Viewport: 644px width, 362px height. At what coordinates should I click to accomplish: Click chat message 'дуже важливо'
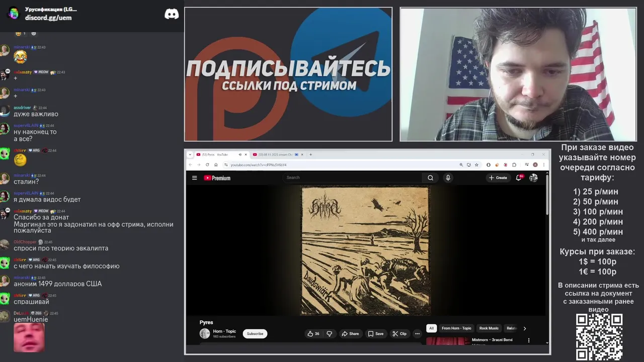[x=36, y=114]
